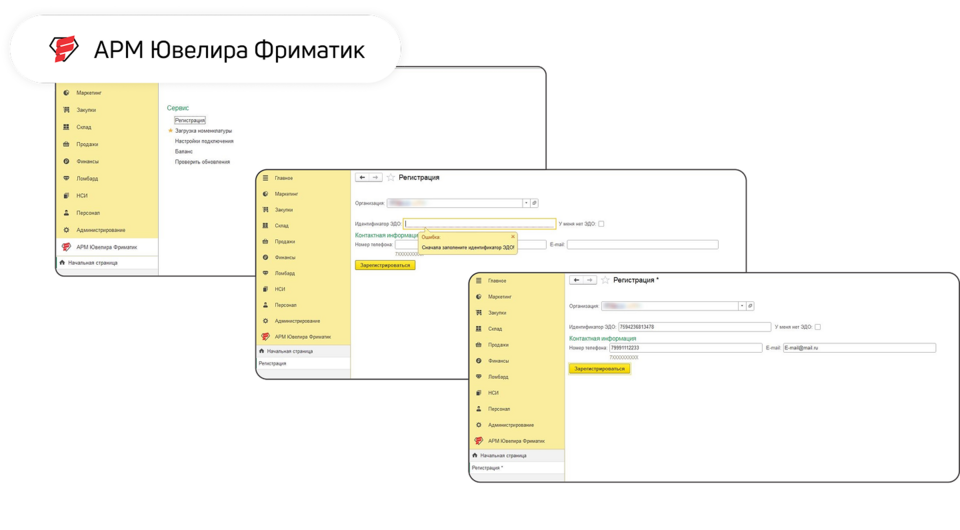This screenshot has height=530, width=960.
Task: Select "Проверить обновления" in the Сервис list
Action: click(202, 161)
